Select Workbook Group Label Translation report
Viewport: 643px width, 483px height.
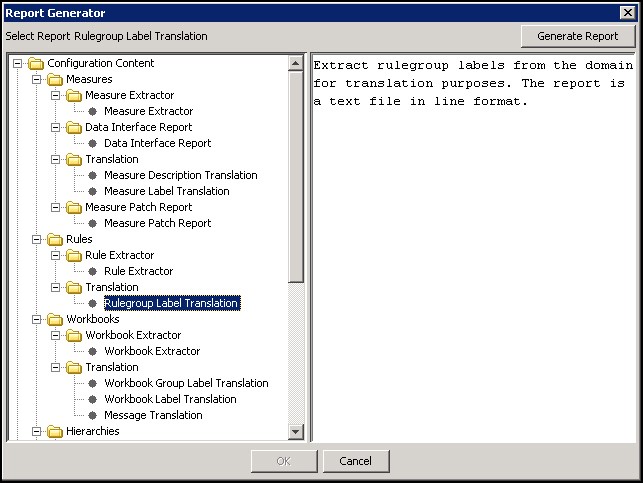186,383
